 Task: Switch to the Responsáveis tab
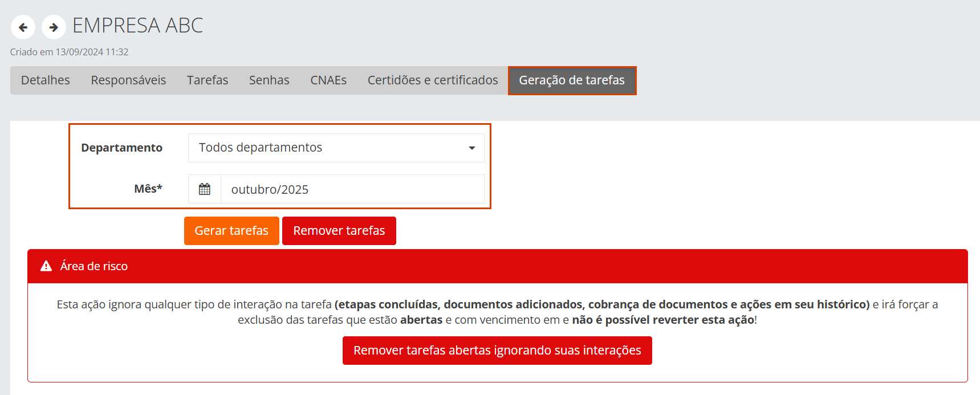[x=128, y=80]
